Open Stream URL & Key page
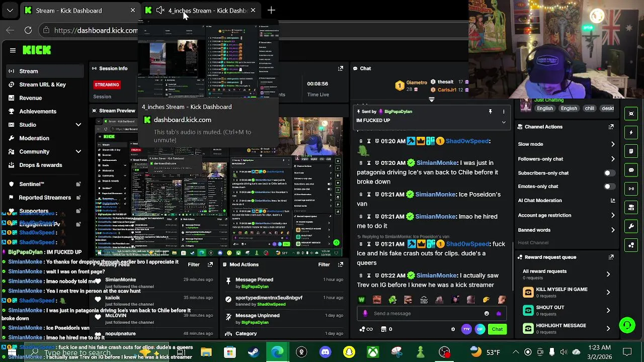 pos(44,84)
